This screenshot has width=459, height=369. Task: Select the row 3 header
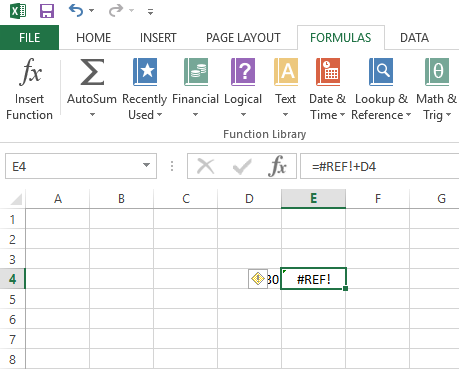point(13,259)
